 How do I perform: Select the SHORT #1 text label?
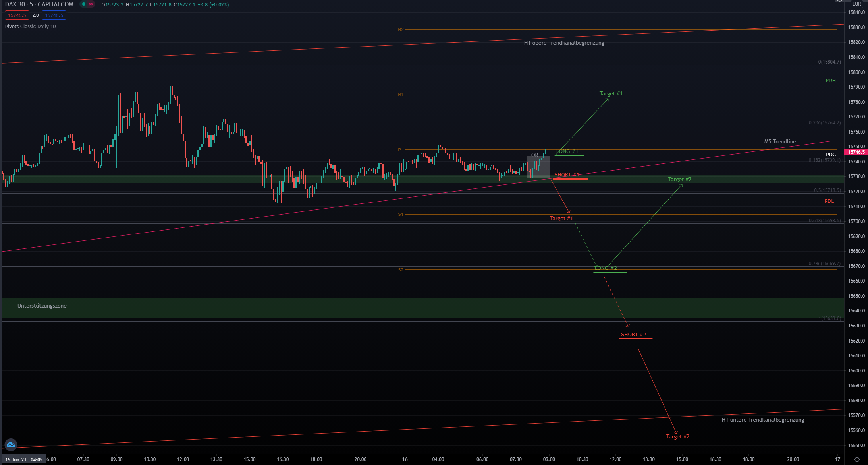tap(567, 175)
